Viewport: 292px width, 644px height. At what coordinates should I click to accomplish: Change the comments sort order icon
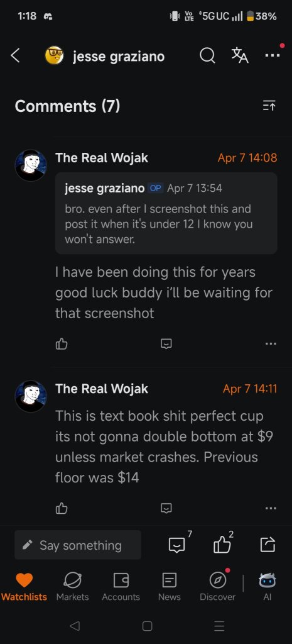click(269, 106)
